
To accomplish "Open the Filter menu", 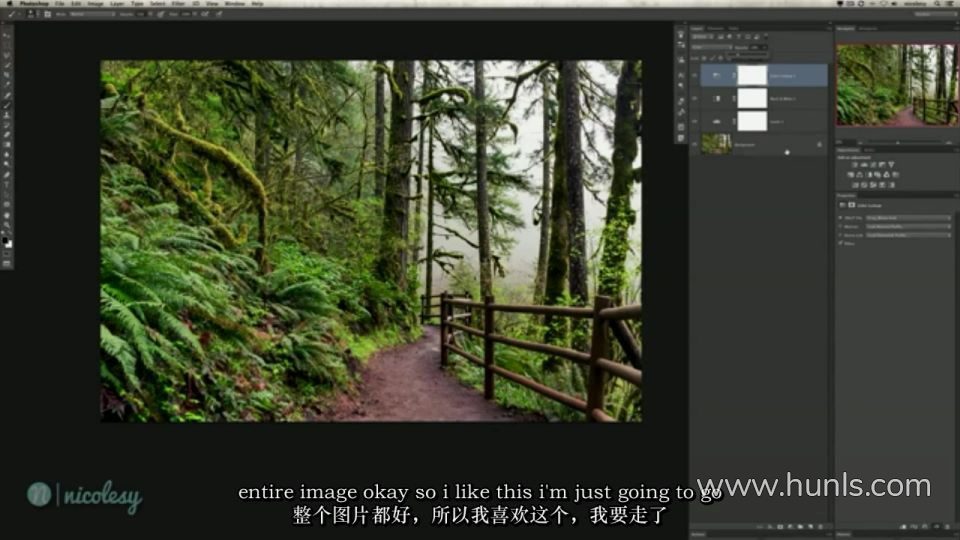I will tap(178, 4).
